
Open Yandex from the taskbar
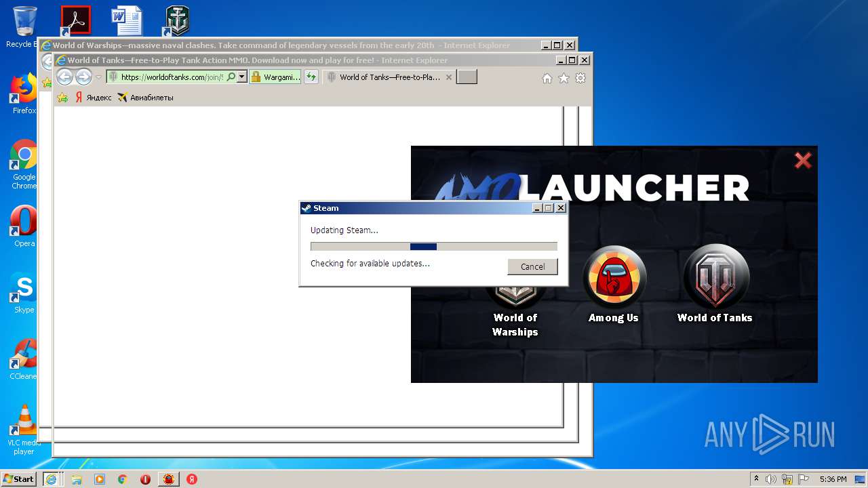[192, 479]
